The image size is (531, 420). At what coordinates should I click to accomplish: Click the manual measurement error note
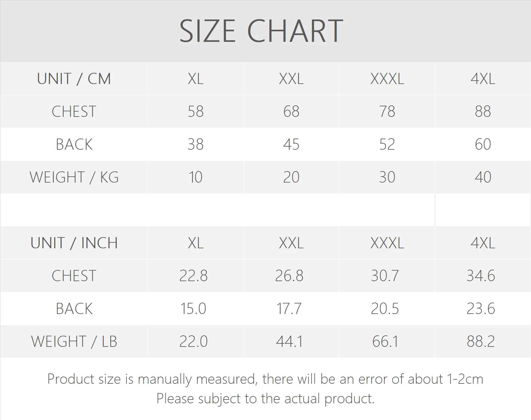pyautogui.click(x=265, y=379)
